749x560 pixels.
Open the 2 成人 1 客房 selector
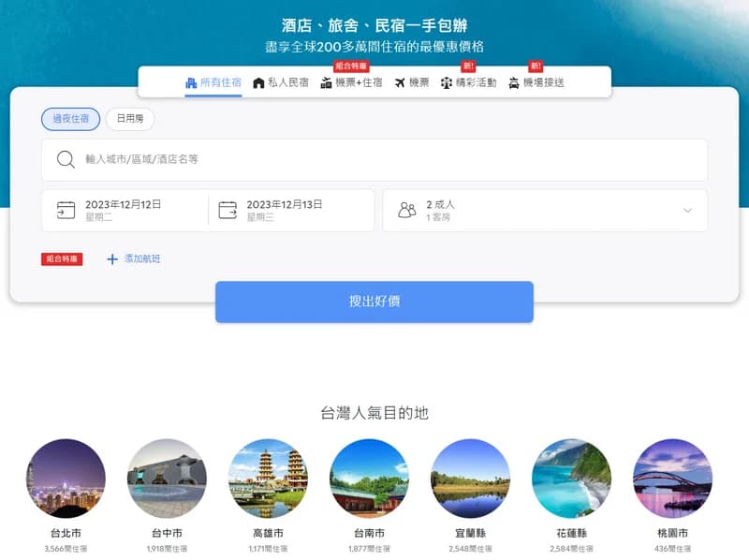(545, 211)
